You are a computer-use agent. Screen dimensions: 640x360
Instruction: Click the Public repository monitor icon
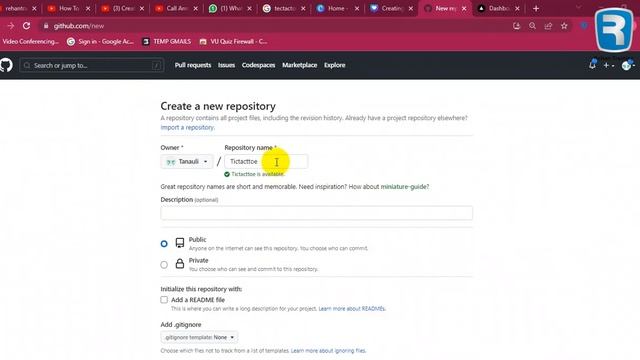[180, 243]
